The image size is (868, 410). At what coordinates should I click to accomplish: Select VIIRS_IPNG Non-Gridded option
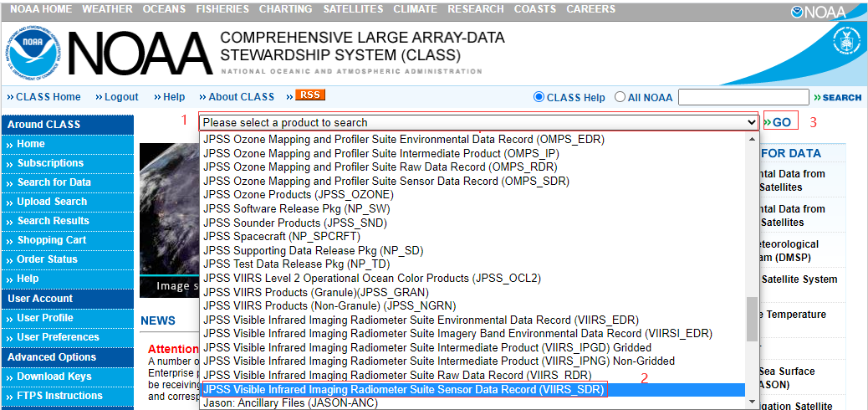click(x=472, y=361)
